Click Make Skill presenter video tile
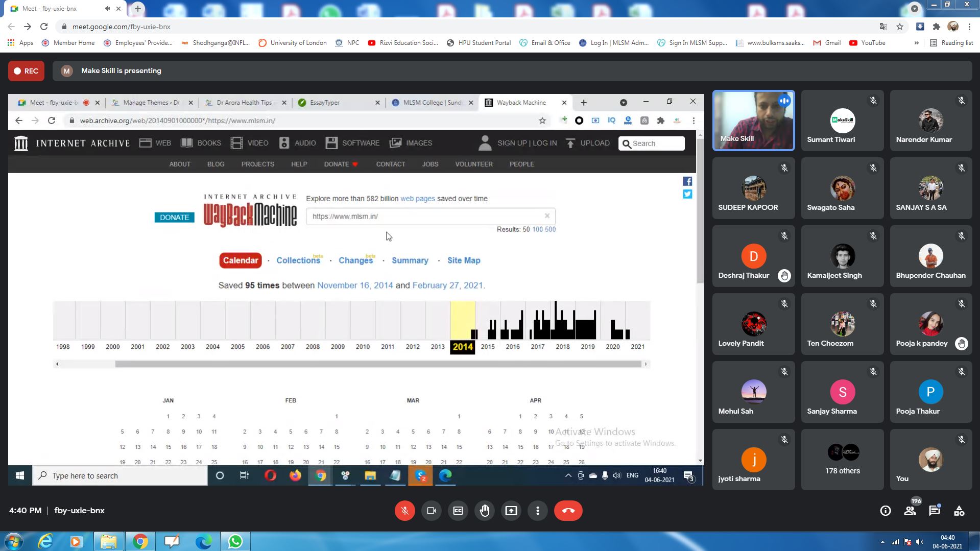 click(753, 121)
